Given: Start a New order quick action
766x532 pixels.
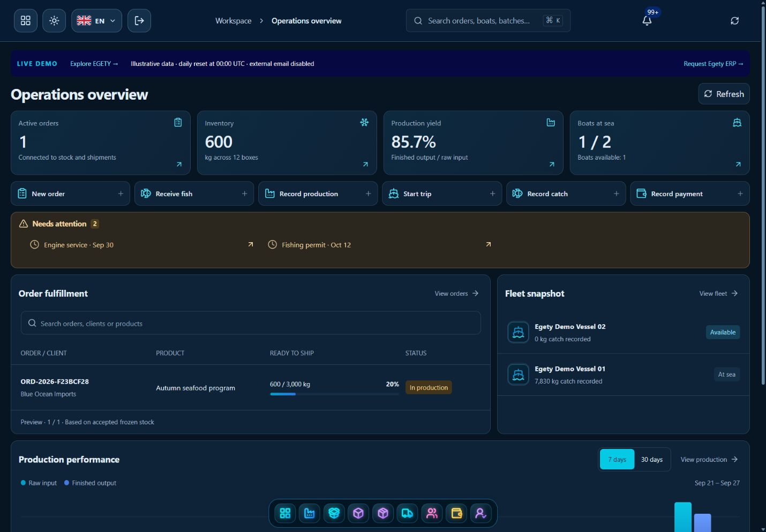Looking at the screenshot, I should (x=70, y=193).
